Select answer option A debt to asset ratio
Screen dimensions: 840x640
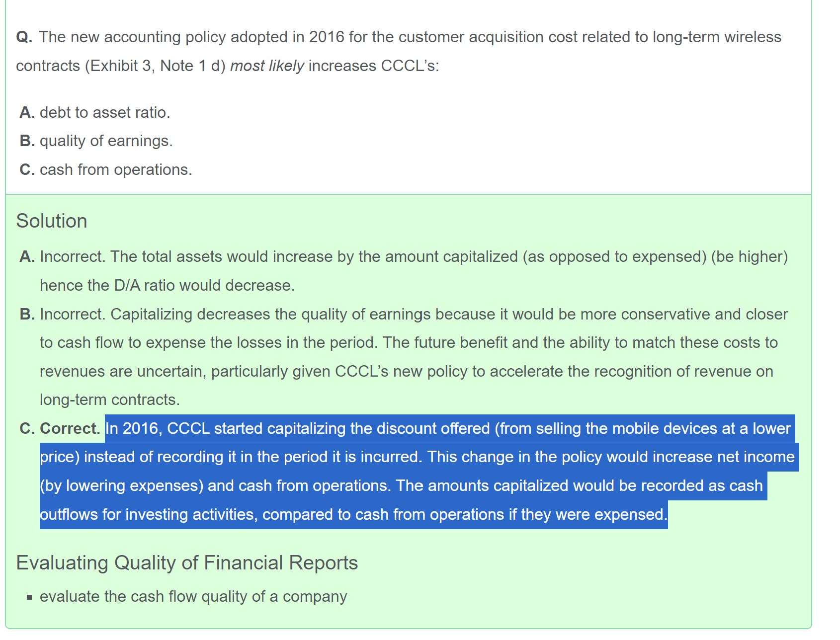(95, 112)
